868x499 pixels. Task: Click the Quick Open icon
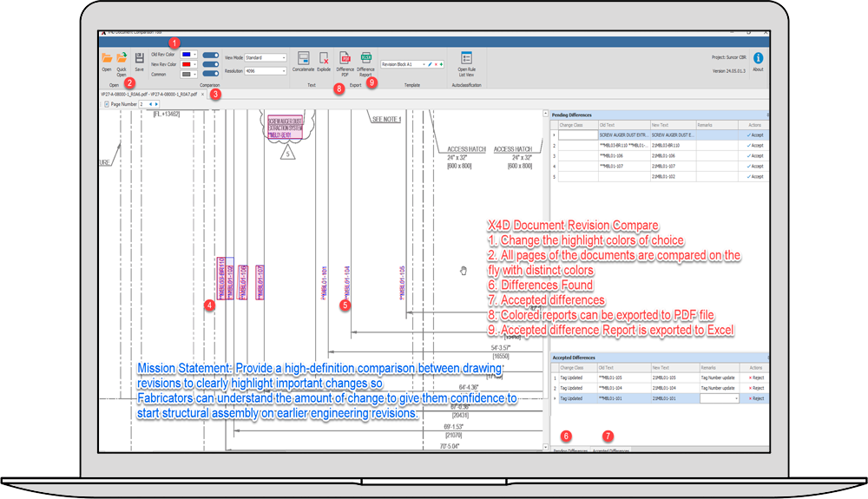pyautogui.click(x=122, y=57)
